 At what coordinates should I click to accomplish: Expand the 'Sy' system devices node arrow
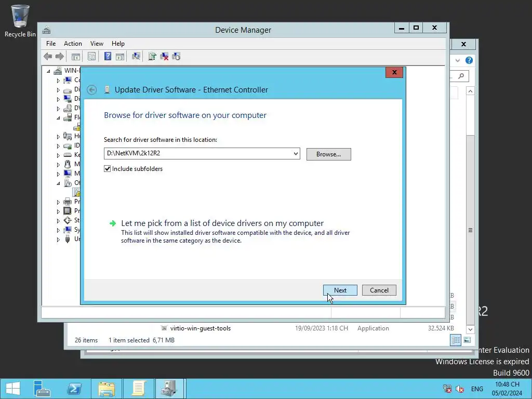pos(58,230)
